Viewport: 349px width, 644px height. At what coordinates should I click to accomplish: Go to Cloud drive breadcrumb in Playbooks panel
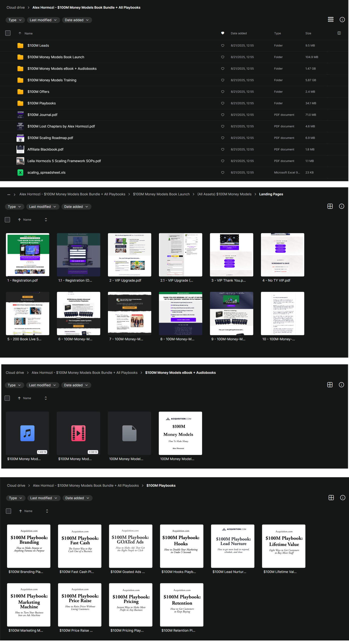tap(16, 486)
